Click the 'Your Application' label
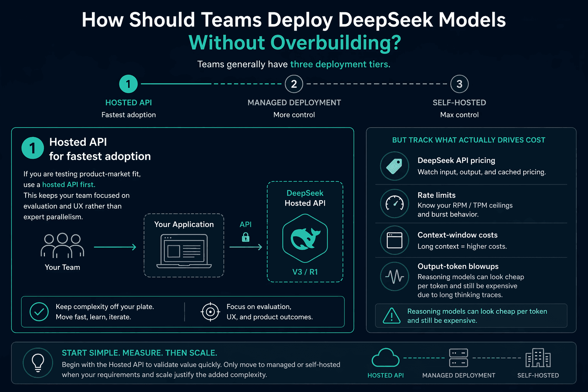 coord(184,224)
